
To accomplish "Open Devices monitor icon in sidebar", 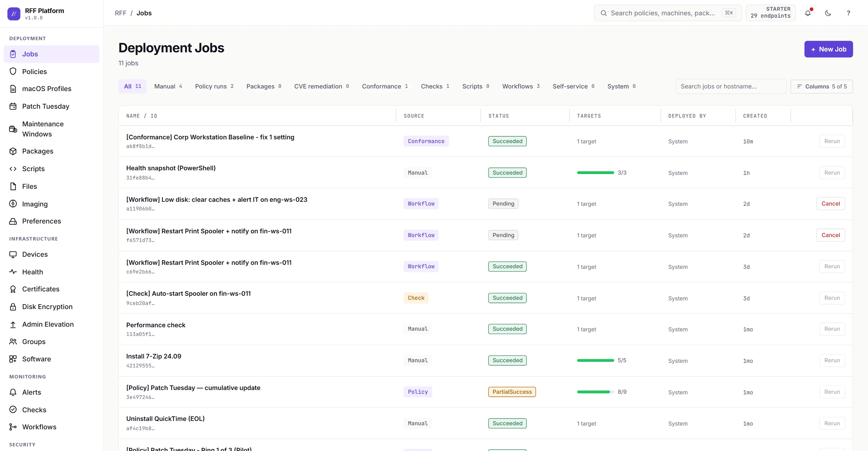I will (x=13, y=254).
